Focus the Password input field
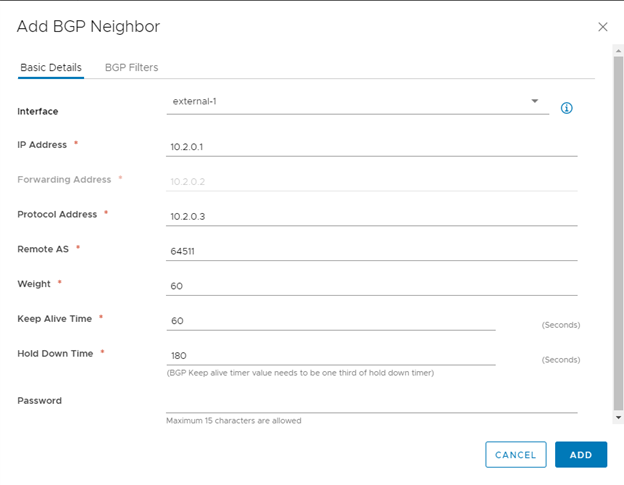This screenshot has height=485, width=624. tap(372, 403)
